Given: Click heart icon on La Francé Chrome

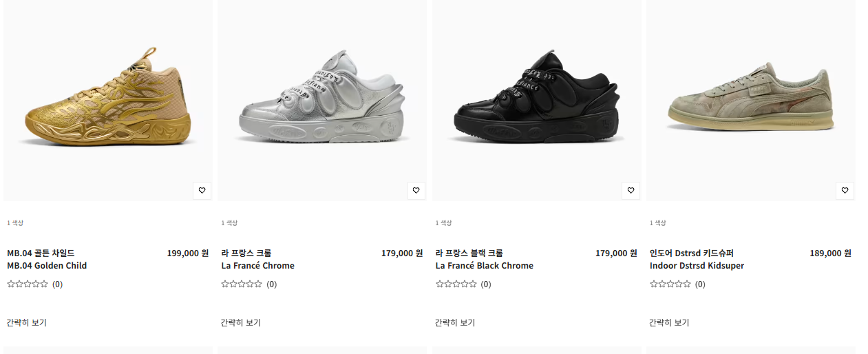Looking at the screenshot, I should 416,191.
